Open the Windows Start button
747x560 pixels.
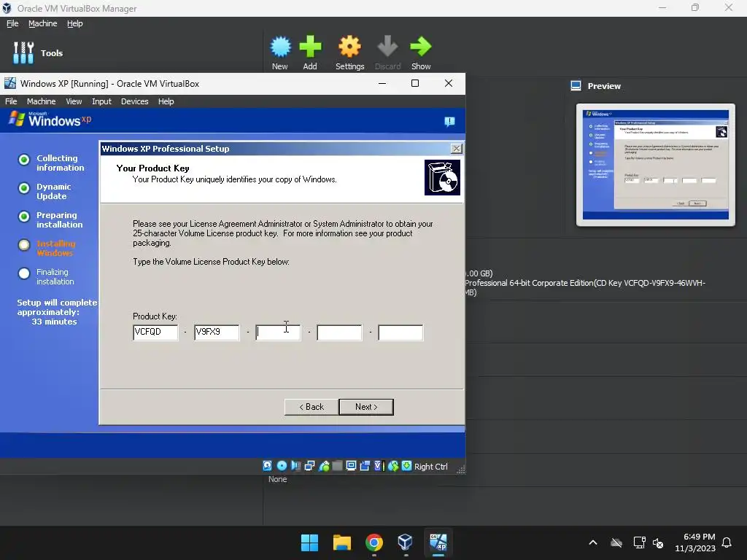pos(309,542)
